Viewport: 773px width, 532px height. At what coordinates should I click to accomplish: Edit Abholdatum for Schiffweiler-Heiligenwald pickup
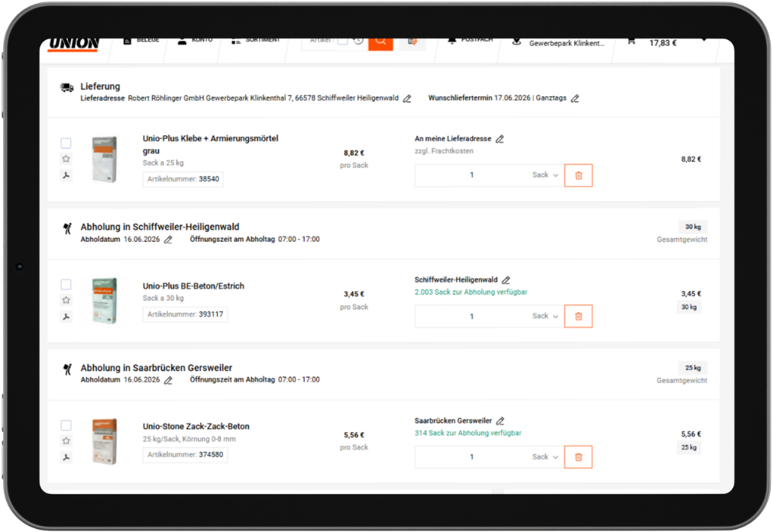[168, 240]
